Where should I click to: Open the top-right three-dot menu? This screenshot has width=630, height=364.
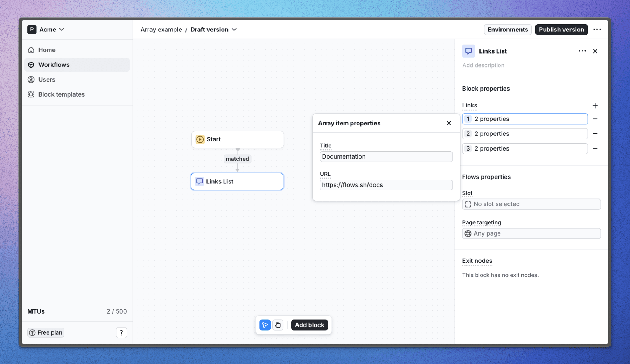(x=597, y=29)
